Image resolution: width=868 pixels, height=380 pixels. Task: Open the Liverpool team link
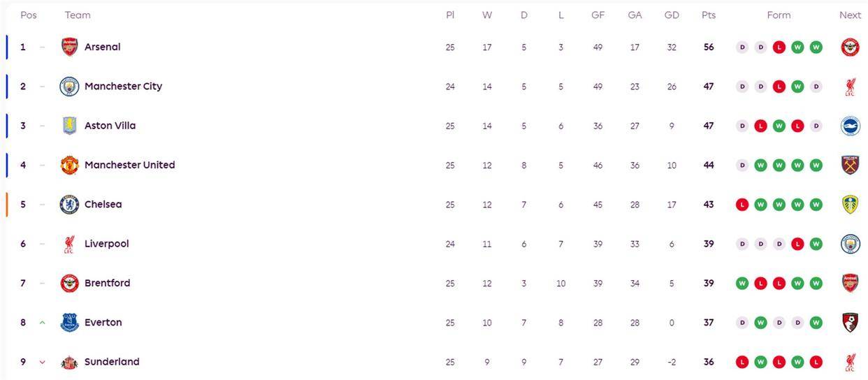coord(106,244)
